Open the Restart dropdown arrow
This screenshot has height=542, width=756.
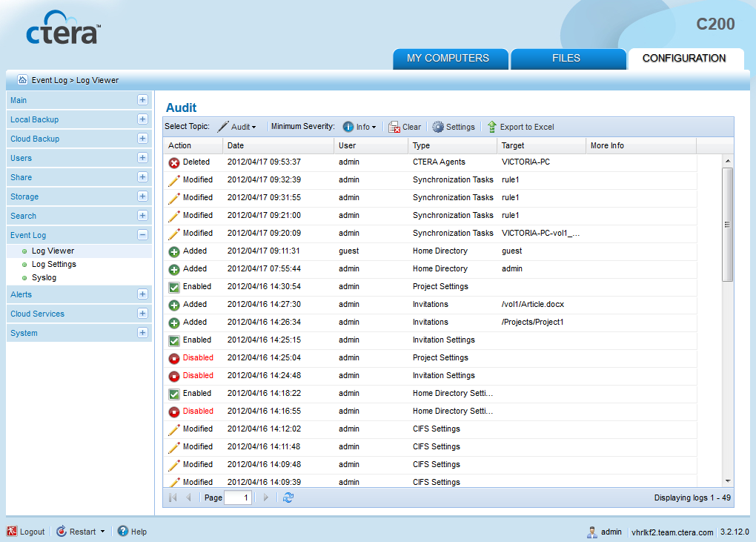tap(102, 532)
